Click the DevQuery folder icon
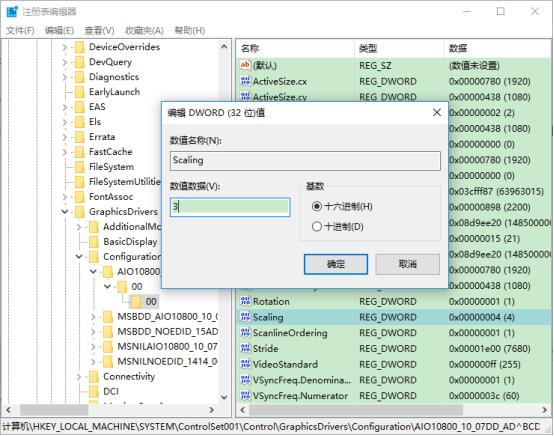The width and height of the screenshot is (554, 436). (x=80, y=62)
